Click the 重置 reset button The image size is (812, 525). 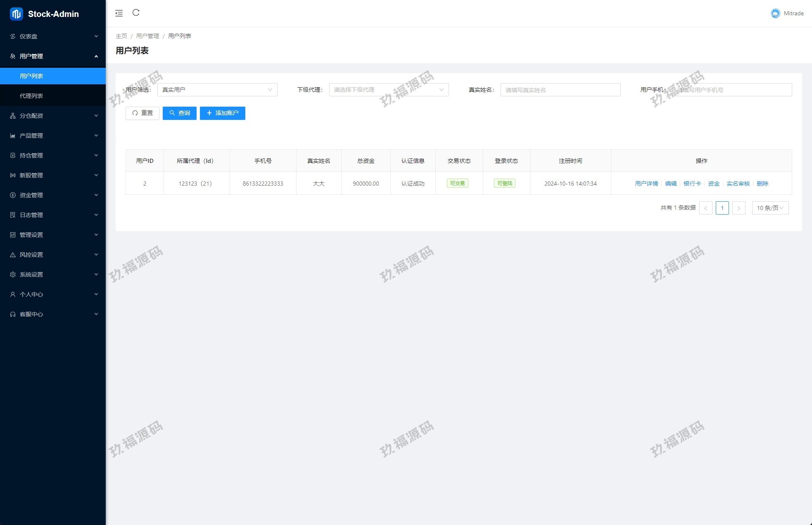coord(142,113)
